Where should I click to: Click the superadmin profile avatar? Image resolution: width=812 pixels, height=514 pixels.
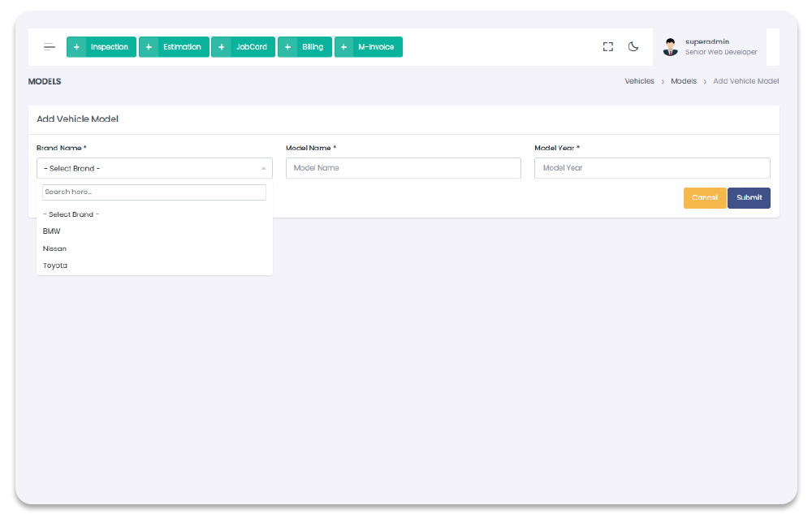pyautogui.click(x=670, y=47)
